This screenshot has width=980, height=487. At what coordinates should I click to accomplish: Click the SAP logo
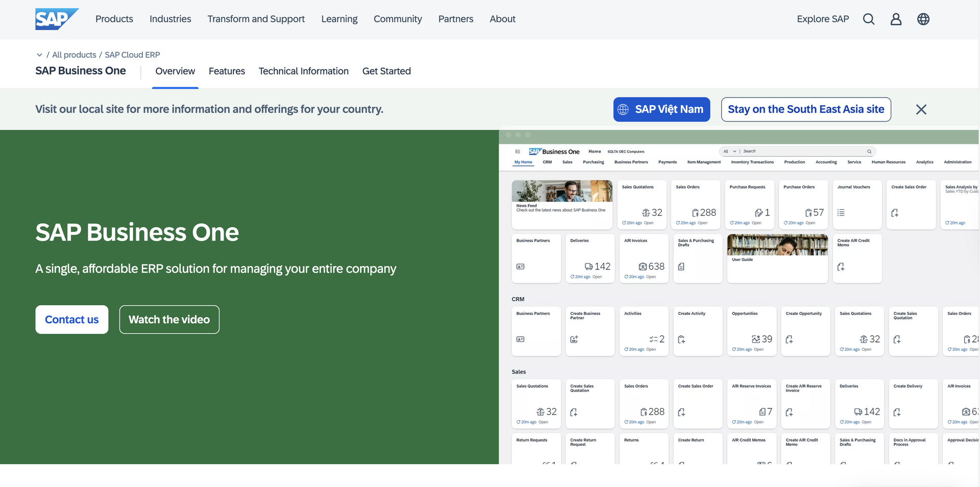pyautogui.click(x=56, y=19)
